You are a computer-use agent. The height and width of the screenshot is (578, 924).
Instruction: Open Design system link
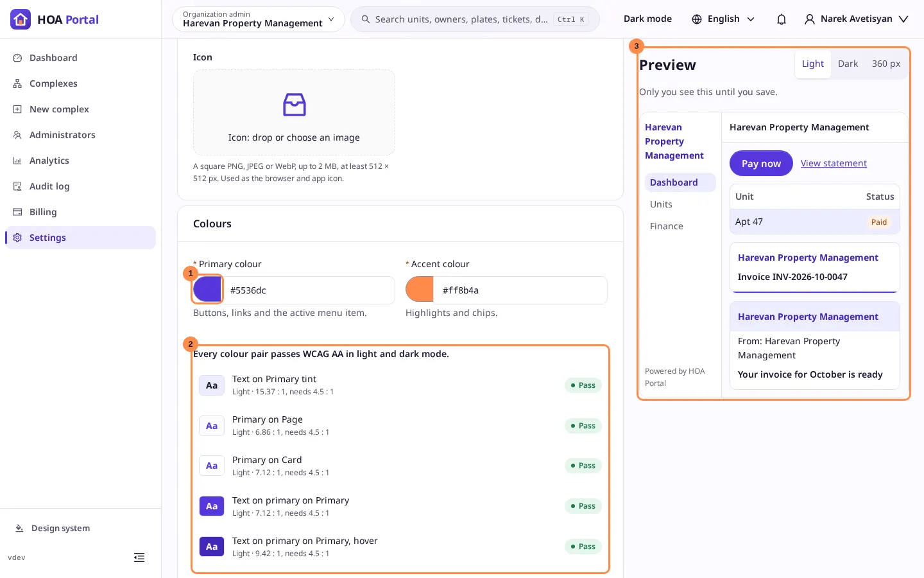tap(60, 529)
